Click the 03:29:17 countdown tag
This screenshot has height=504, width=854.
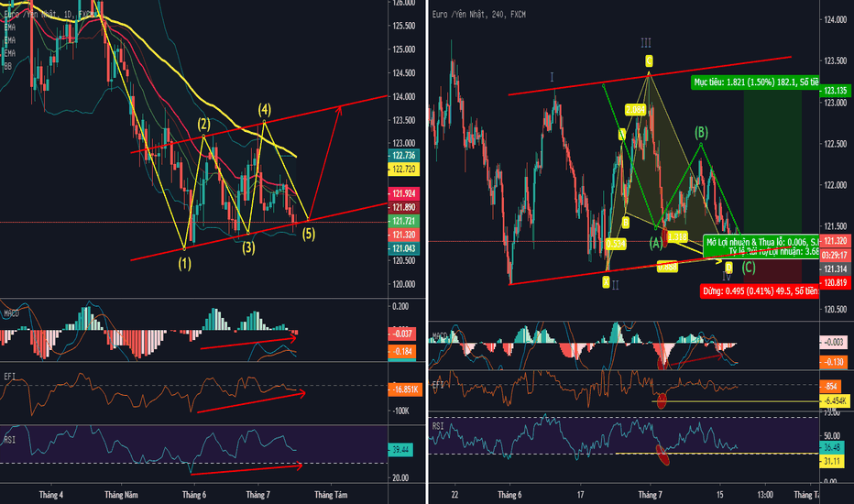(x=836, y=255)
